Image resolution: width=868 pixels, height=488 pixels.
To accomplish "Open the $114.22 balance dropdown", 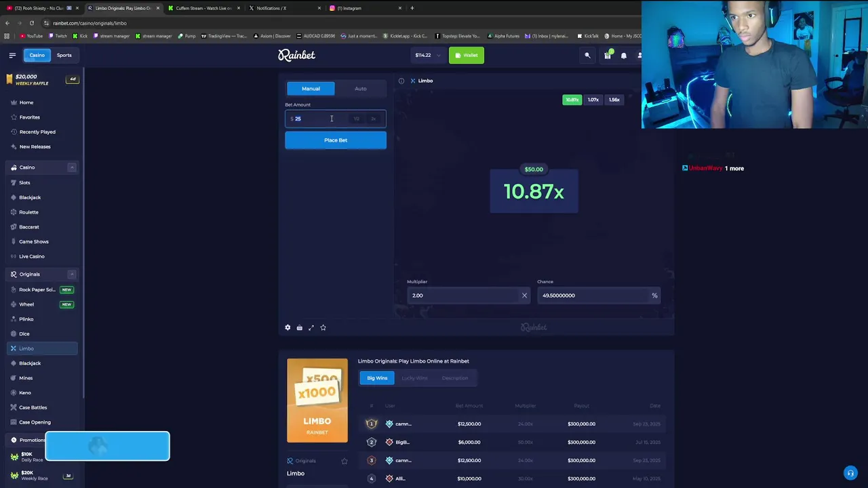I will (428, 56).
